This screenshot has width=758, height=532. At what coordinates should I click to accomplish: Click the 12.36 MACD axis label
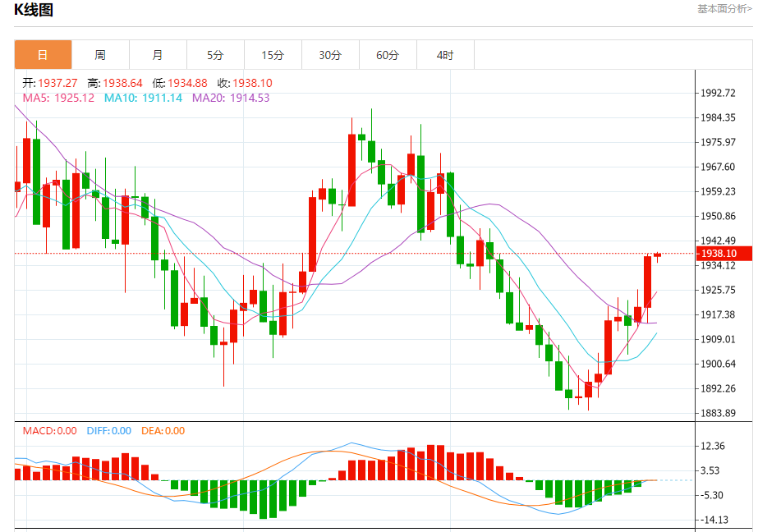tap(713, 446)
